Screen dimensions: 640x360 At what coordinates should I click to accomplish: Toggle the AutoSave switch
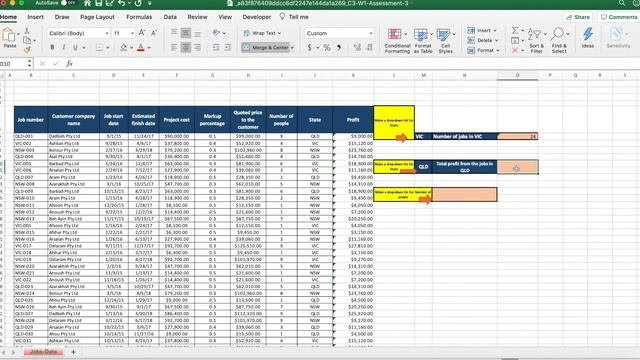(x=68, y=3)
